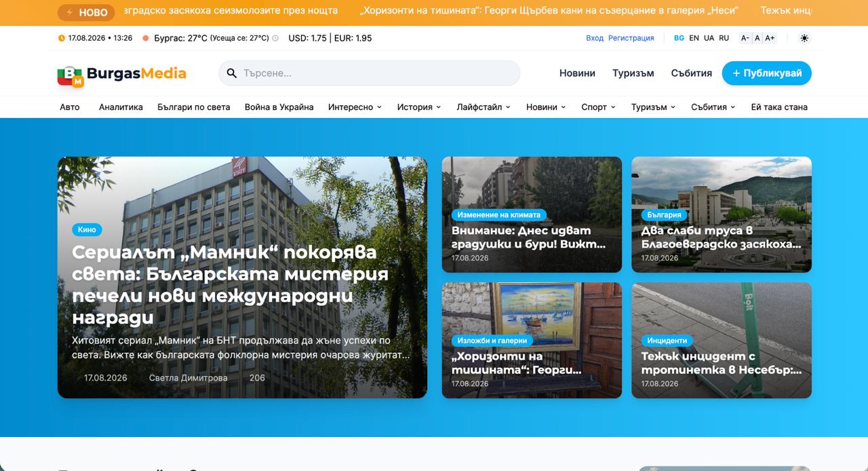Open the Несебър scooter incident card
The image size is (868, 471).
(722, 340)
